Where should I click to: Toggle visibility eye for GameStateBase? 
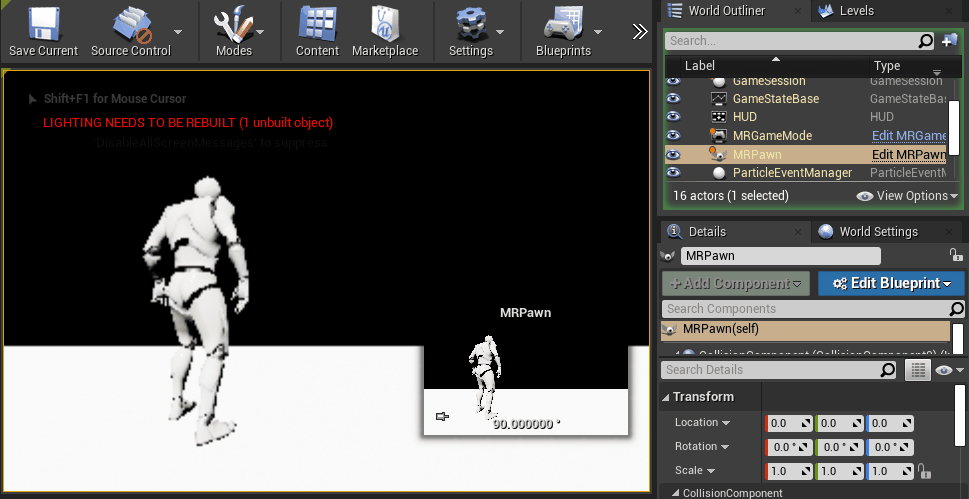click(x=673, y=99)
